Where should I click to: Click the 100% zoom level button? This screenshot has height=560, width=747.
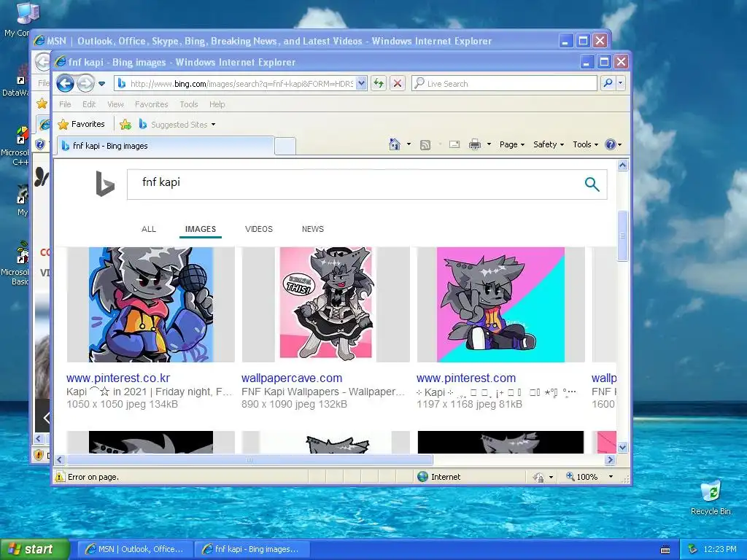[581, 477]
